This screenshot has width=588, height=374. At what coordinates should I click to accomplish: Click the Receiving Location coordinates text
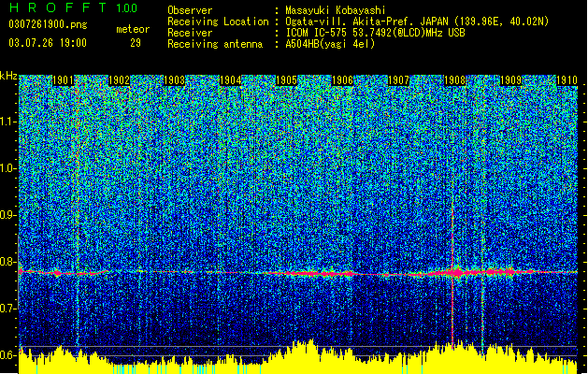pyautogui.click(x=417, y=22)
